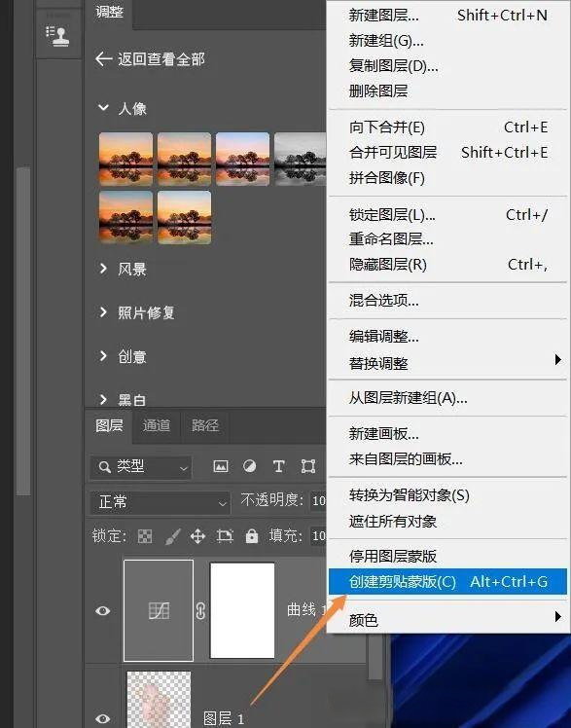This screenshot has width=571, height=728.
Task: Choose 向下合并(E) menu item
Action: (x=447, y=127)
